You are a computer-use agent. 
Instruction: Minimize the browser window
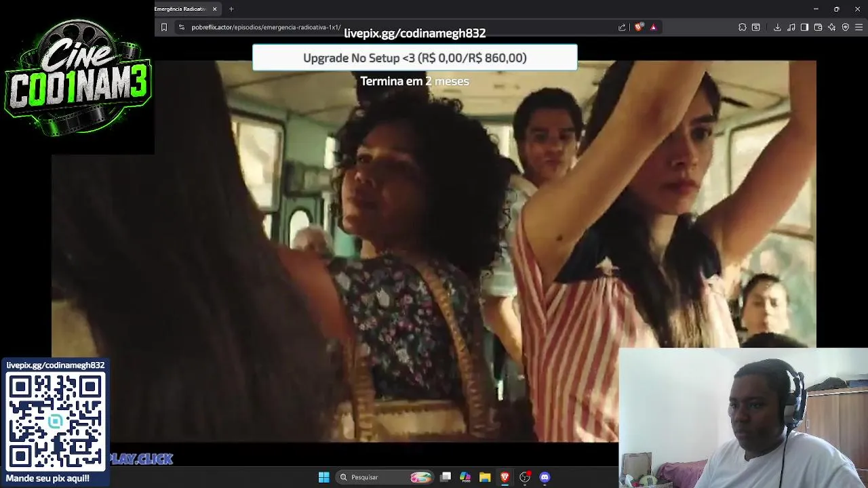pyautogui.click(x=816, y=9)
